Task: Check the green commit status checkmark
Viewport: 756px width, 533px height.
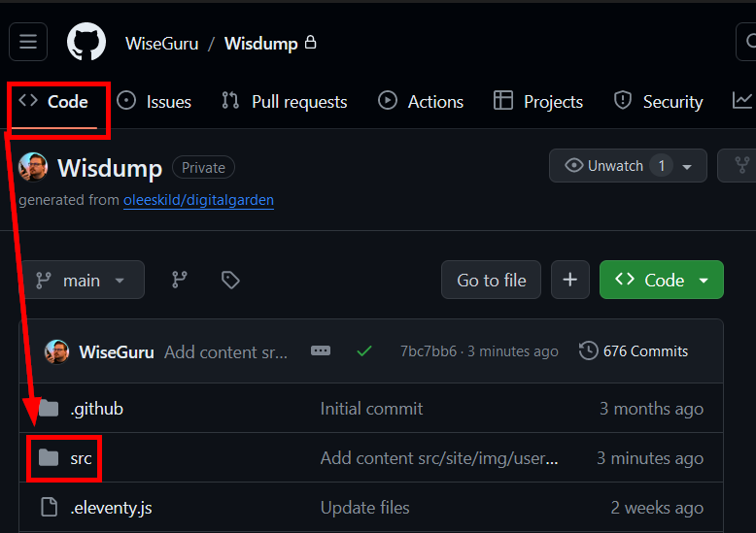Action: coord(364,351)
